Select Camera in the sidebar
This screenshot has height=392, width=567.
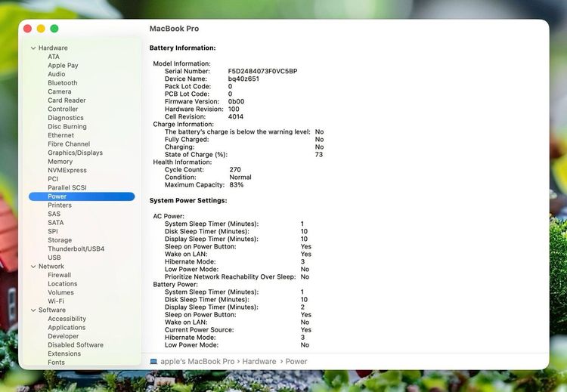point(59,91)
